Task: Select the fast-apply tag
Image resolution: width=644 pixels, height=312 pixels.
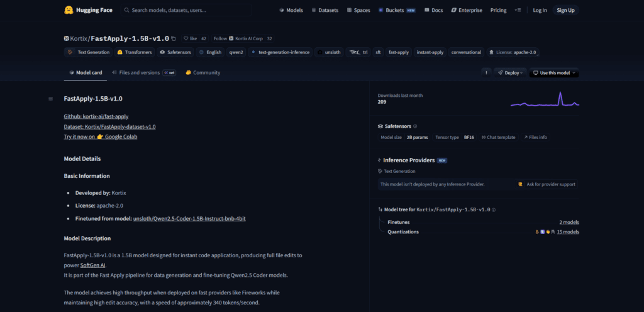Action: 399,52
